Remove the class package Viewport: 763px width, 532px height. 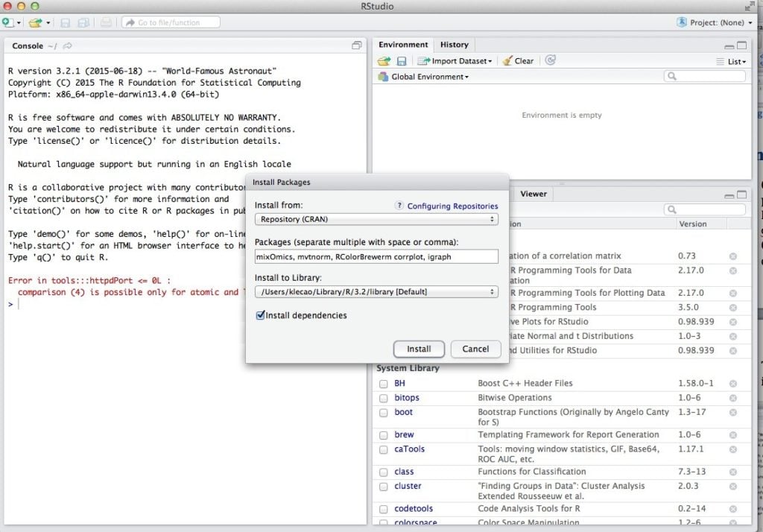pyautogui.click(x=733, y=472)
